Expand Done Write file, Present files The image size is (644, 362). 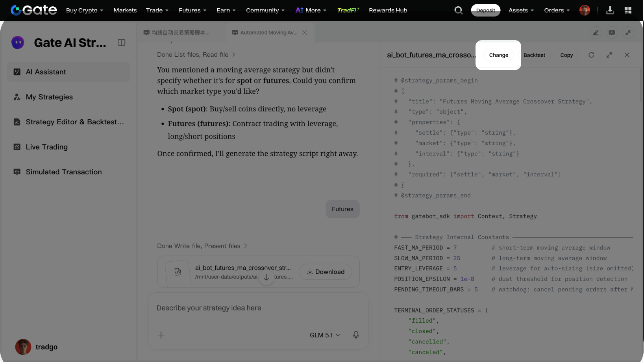pyautogui.click(x=202, y=246)
